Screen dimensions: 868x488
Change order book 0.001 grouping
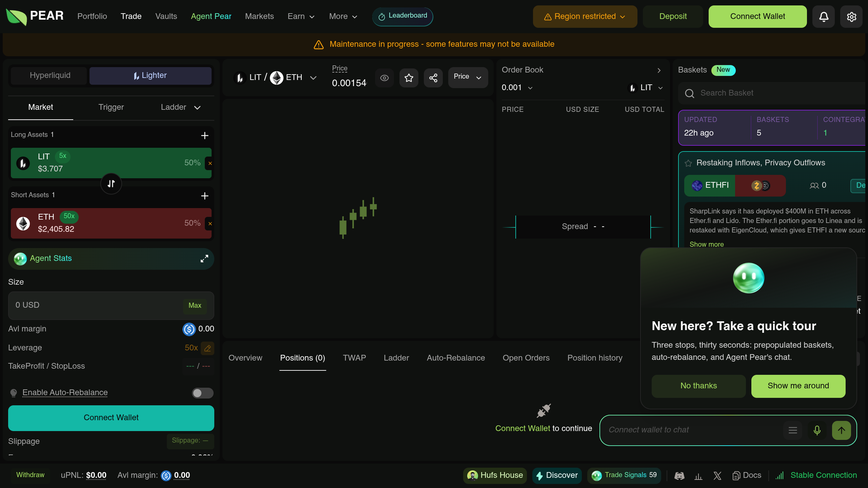[x=517, y=88]
